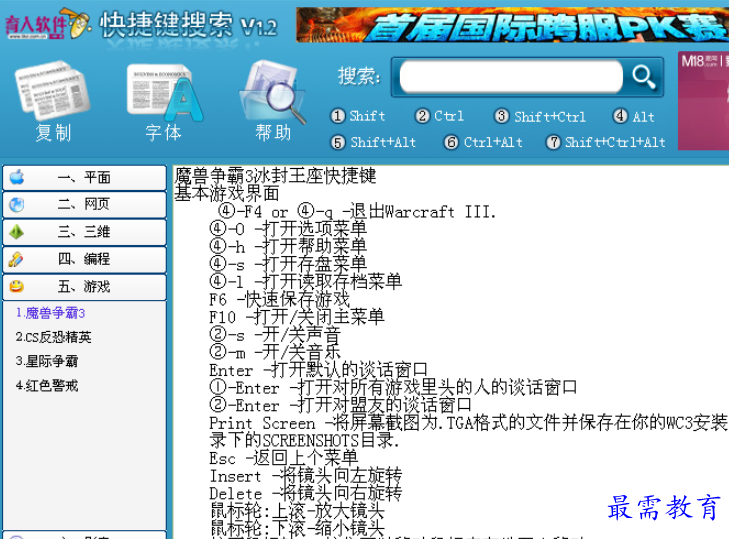Click the heading 基本游戏界面
The width and height of the screenshot is (729, 539).
(227, 193)
